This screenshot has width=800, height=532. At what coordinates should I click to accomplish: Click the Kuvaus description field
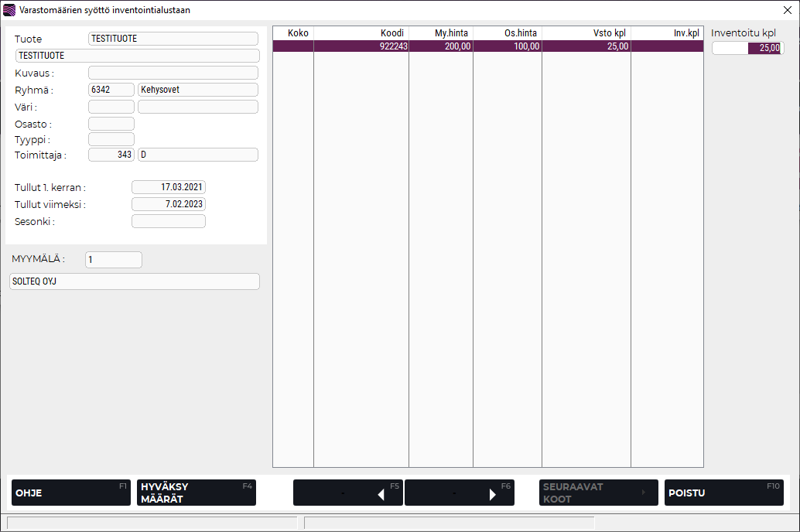pyautogui.click(x=173, y=73)
